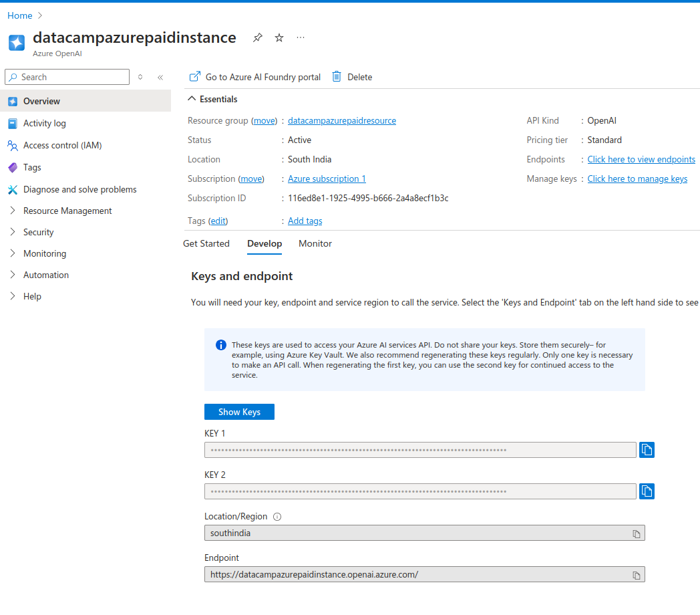Focus the sidebar Search input field
This screenshot has width=700, height=615.
pyautogui.click(x=67, y=77)
